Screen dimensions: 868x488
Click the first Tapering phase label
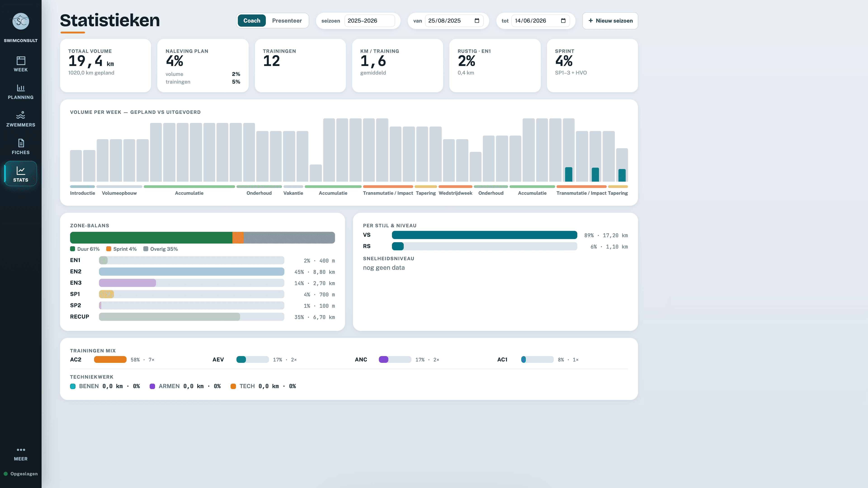(426, 193)
